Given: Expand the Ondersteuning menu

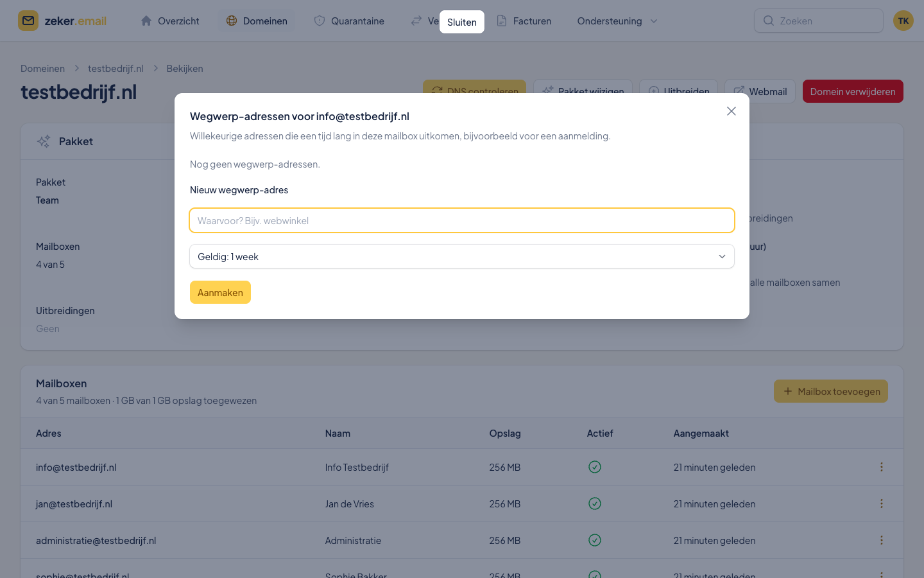Looking at the screenshot, I should (617, 21).
